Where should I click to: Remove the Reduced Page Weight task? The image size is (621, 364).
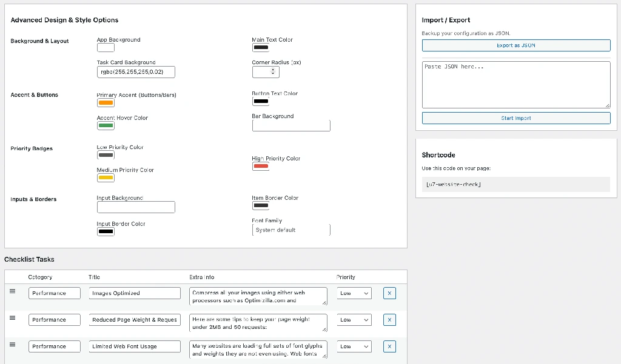389,320
